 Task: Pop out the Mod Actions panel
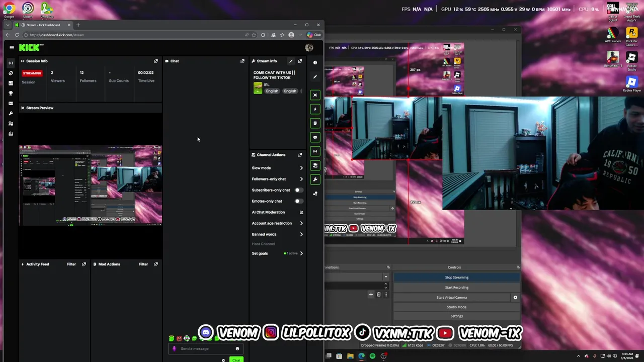(x=156, y=264)
